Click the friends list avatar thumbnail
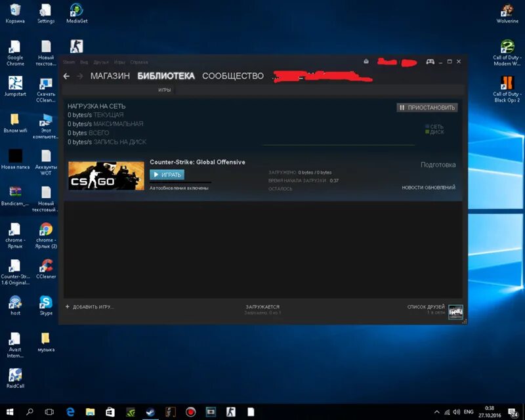 [455, 312]
